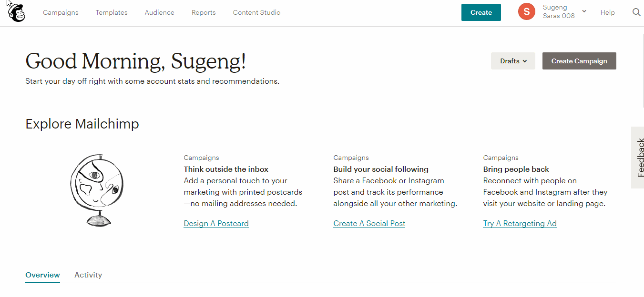Follow the Create A Social Post link
This screenshot has height=297, width=644.
click(369, 223)
